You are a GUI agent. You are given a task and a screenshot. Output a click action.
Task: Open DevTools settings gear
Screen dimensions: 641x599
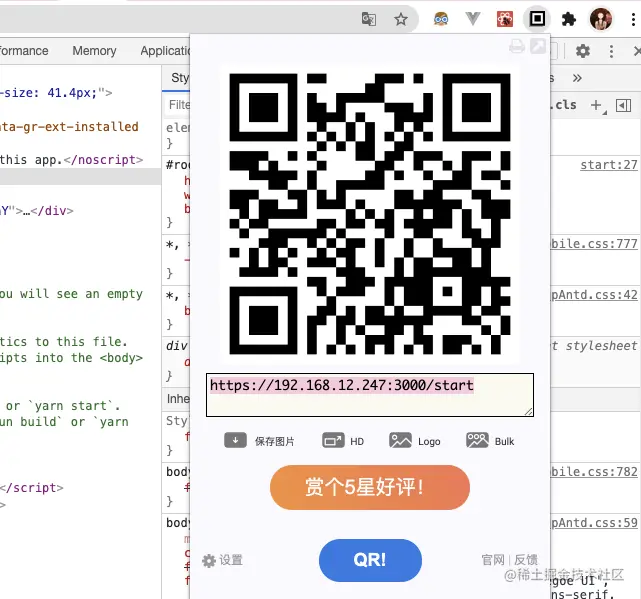coord(583,51)
